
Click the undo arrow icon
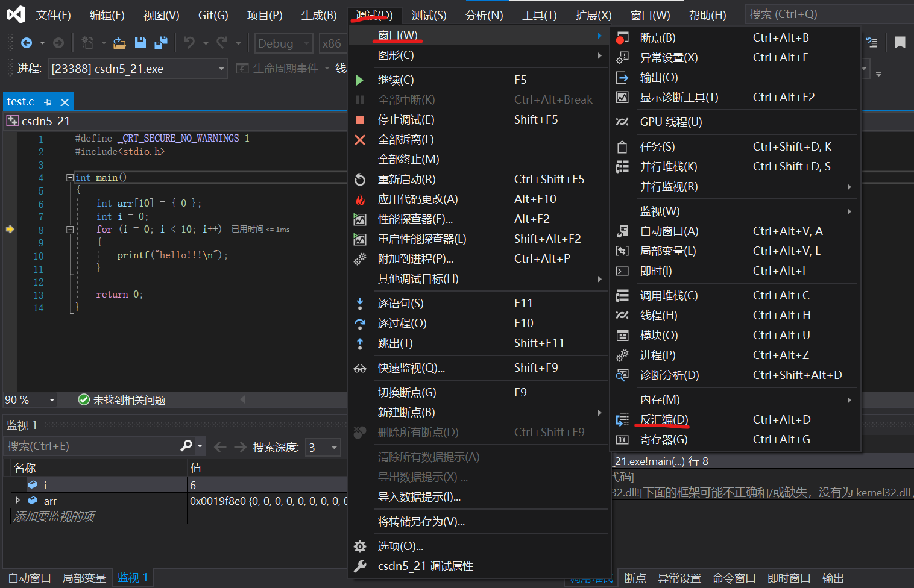(189, 43)
